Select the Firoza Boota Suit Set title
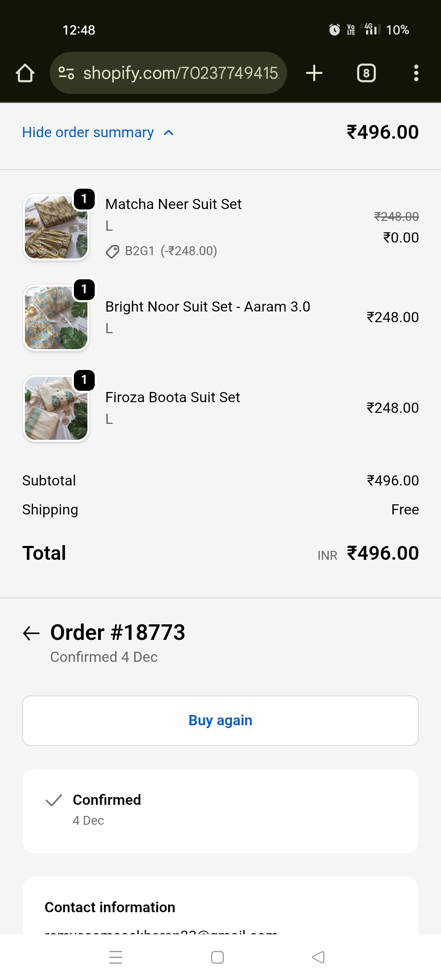Viewport: 441px width, 980px height. coord(172,397)
